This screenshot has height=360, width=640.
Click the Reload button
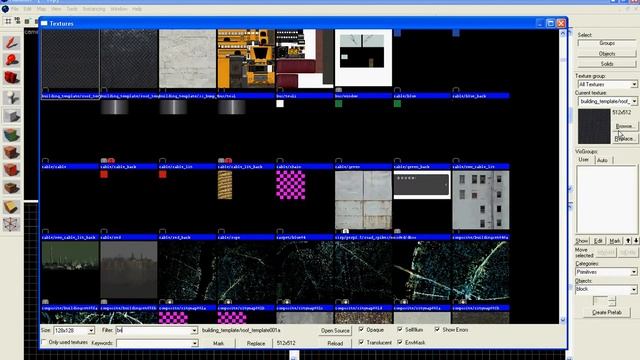coord(335,343)
